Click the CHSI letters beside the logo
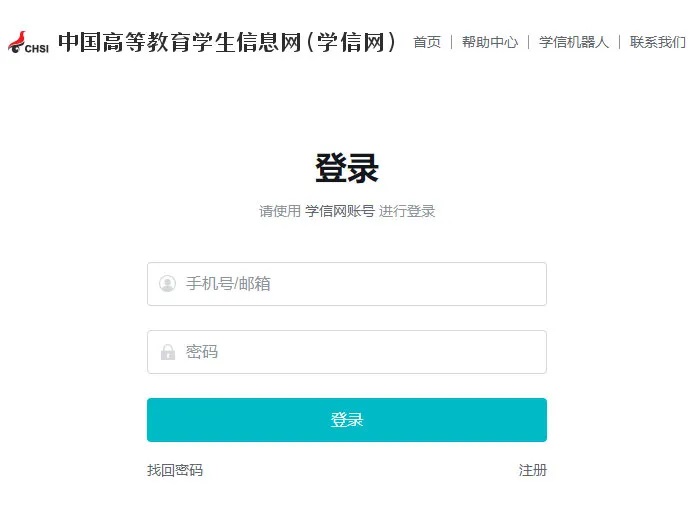700x510 pixels. 37,48
